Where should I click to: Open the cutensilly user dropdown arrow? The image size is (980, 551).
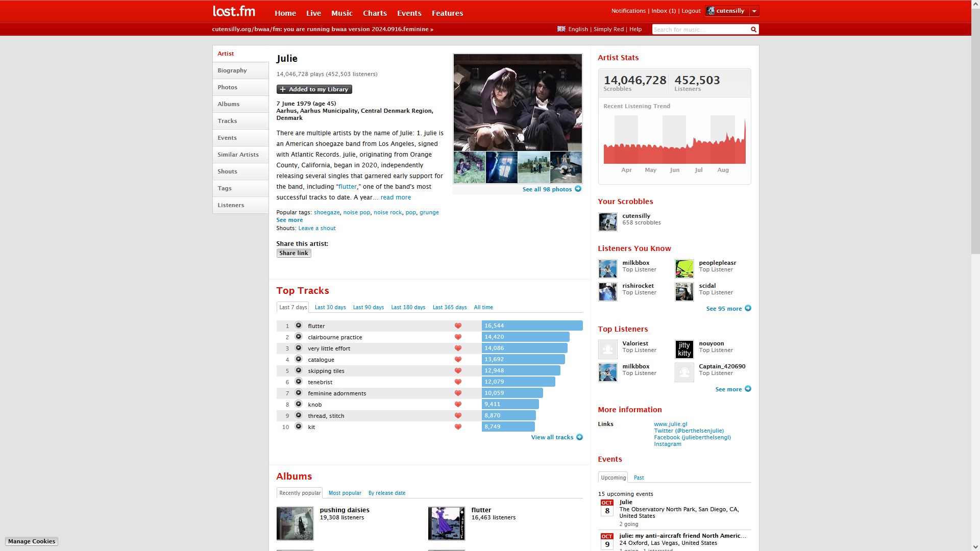click(754, 11)
